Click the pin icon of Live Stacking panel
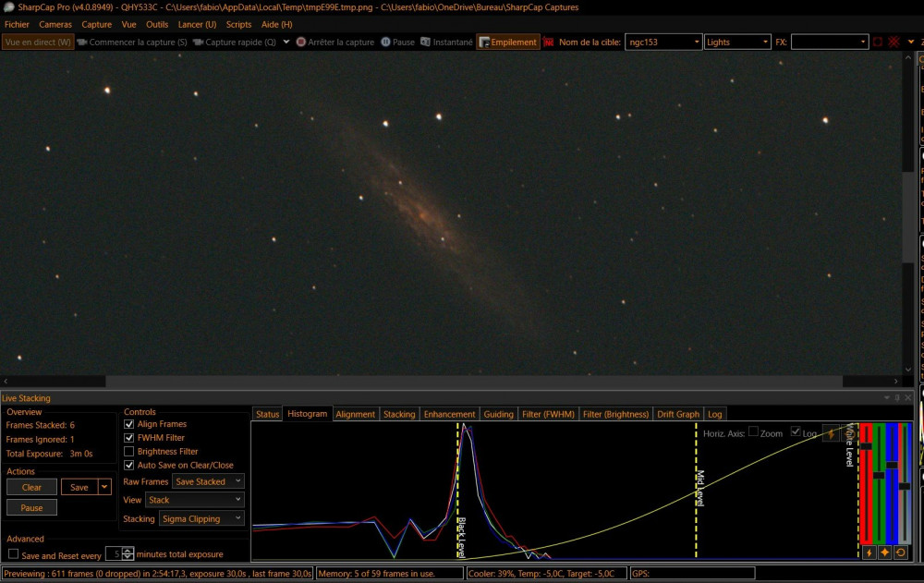Viewport: 924px width, 583px height. click(897, 398)
